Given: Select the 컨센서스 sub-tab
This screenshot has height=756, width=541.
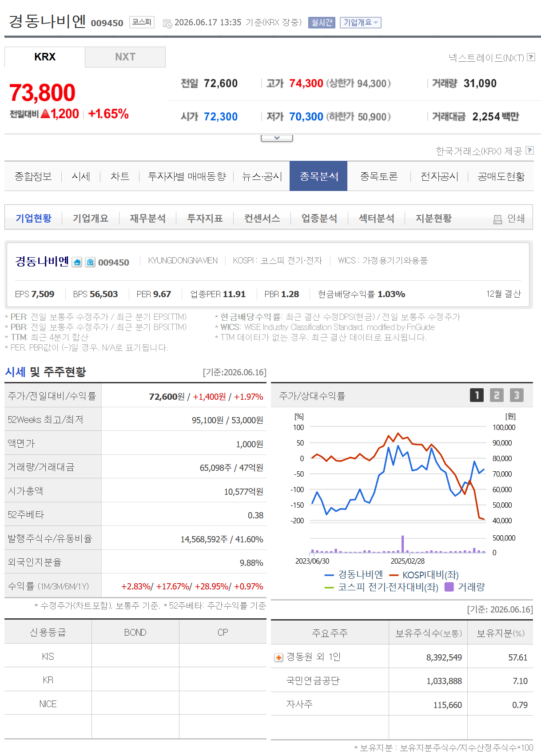Looking at the screenshot, I should click(x=262, y=218).
